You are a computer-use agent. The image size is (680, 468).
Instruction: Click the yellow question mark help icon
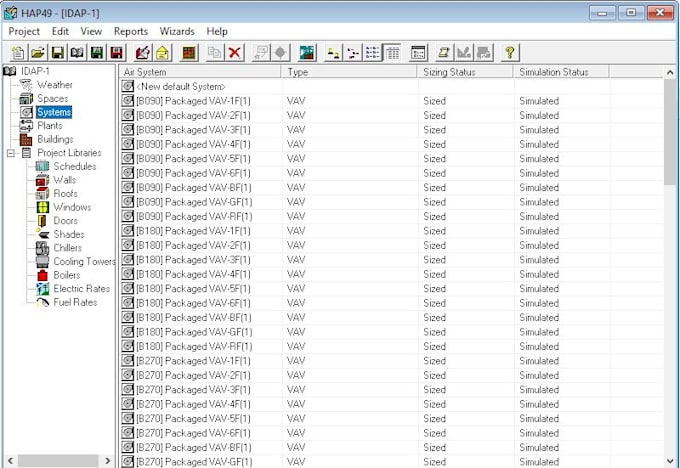tap(510, 53)
